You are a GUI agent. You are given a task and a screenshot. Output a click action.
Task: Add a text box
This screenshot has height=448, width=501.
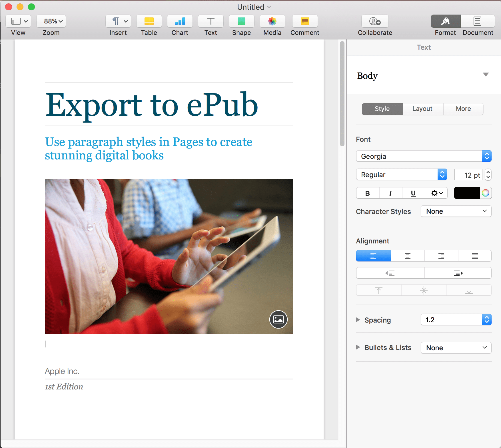pos(211,21)
